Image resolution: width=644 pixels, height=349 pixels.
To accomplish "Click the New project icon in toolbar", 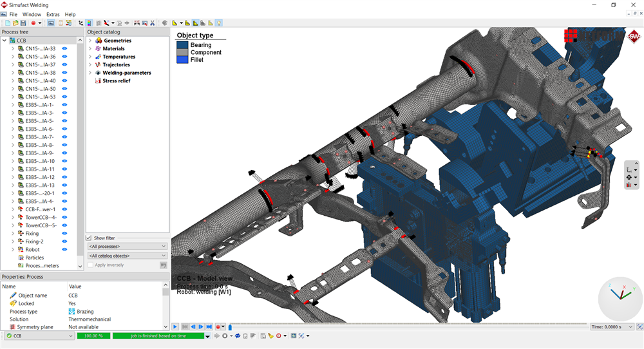I will coord(8,23).
